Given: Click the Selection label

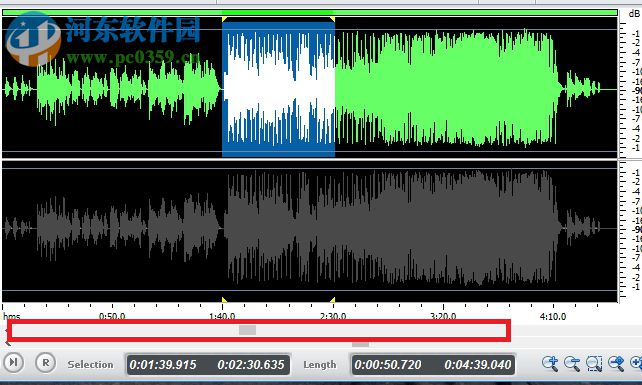Looking at the screenshot, I should tap(90, 365).
